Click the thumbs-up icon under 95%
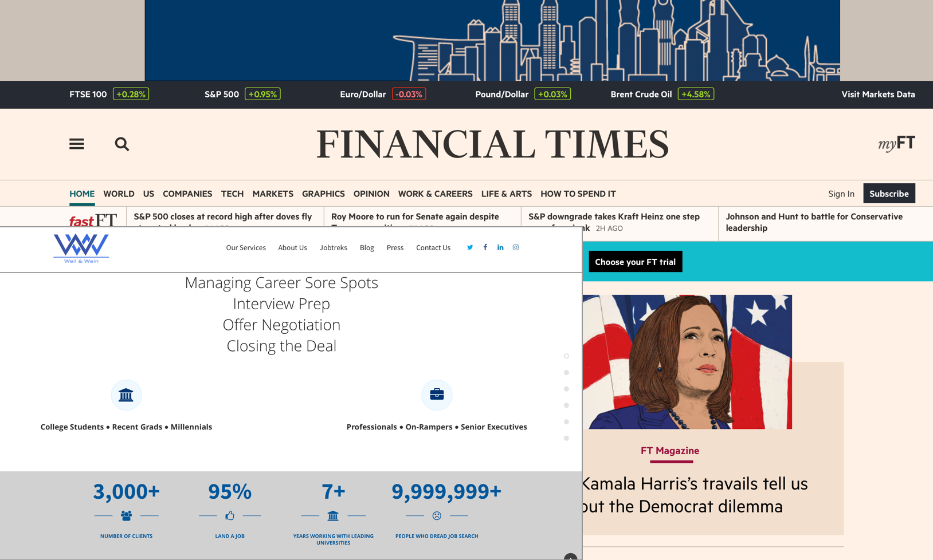The image size is (933, 560). pos(230,516)
